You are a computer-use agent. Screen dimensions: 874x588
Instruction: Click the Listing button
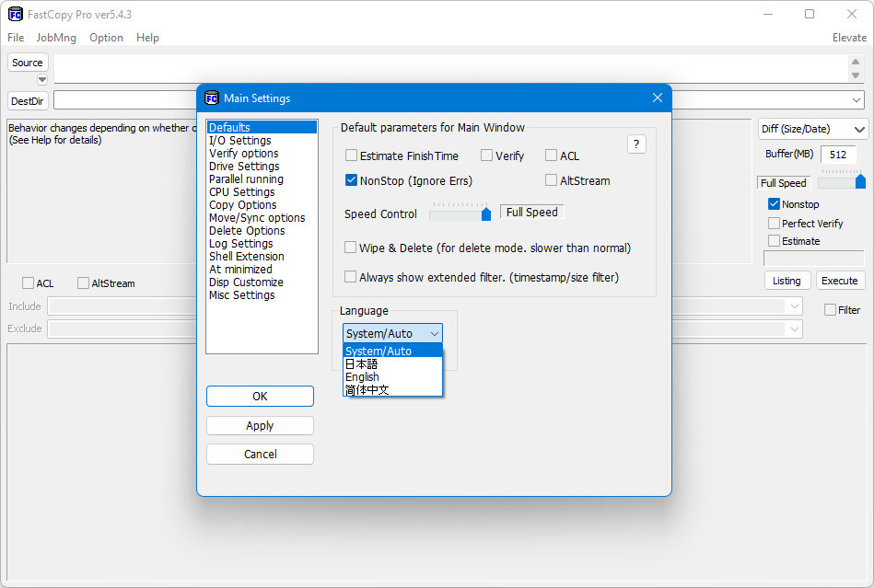pos(787,281)
